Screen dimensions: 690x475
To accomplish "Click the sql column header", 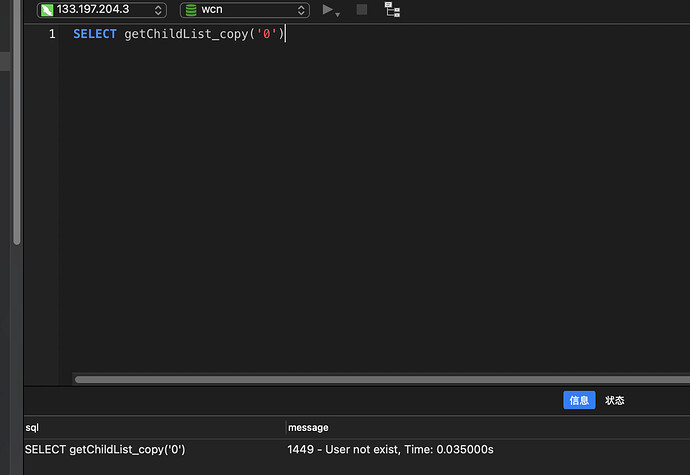I will pos(154,427).
